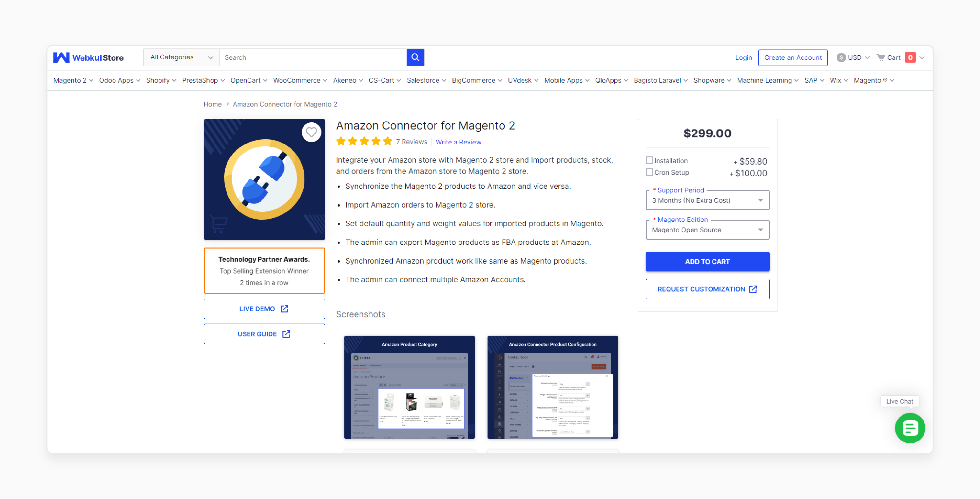
Task: Click the Technology Partner Awards box
Action: pyautogui.click(x=264, y=270)
